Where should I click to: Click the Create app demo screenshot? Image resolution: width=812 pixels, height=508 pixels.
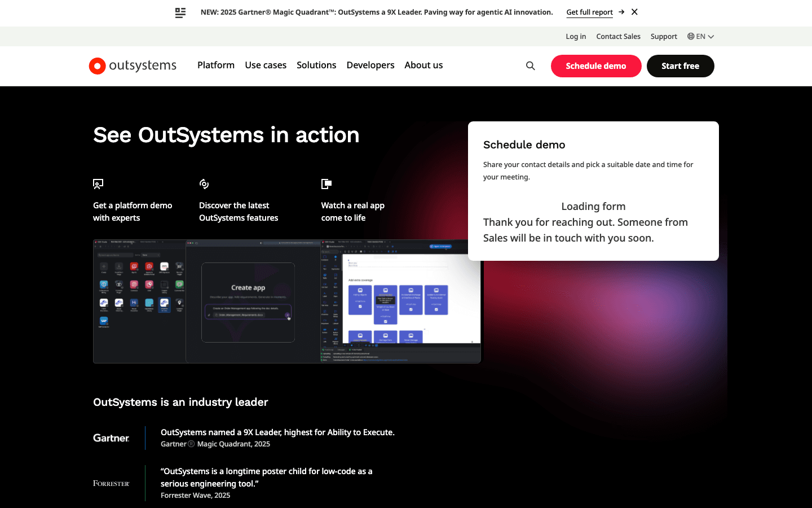coord(253,301)
